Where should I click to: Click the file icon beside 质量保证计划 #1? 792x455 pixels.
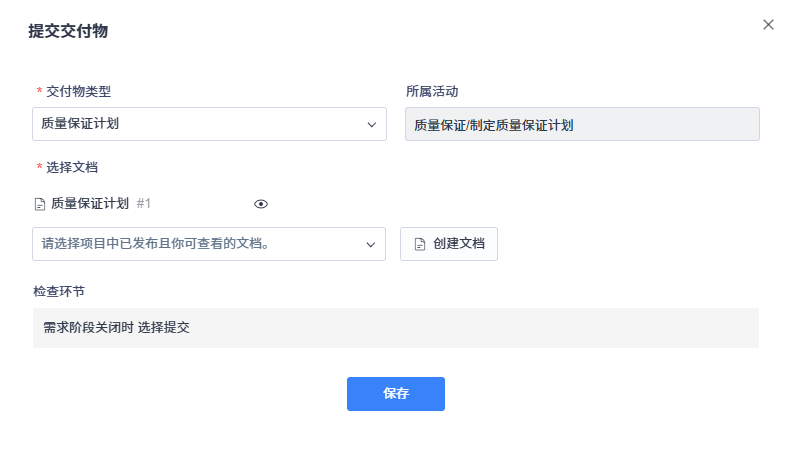pos(40,204)
